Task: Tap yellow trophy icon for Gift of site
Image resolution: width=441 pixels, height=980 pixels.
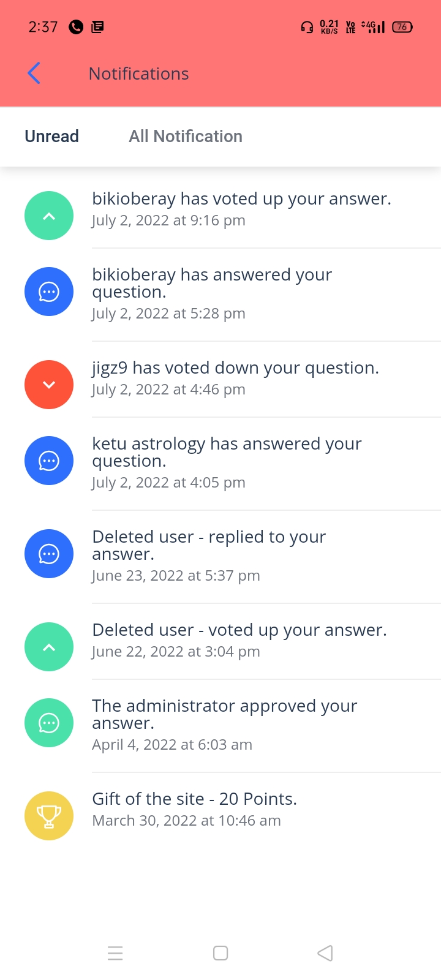Action: (49, 816)
